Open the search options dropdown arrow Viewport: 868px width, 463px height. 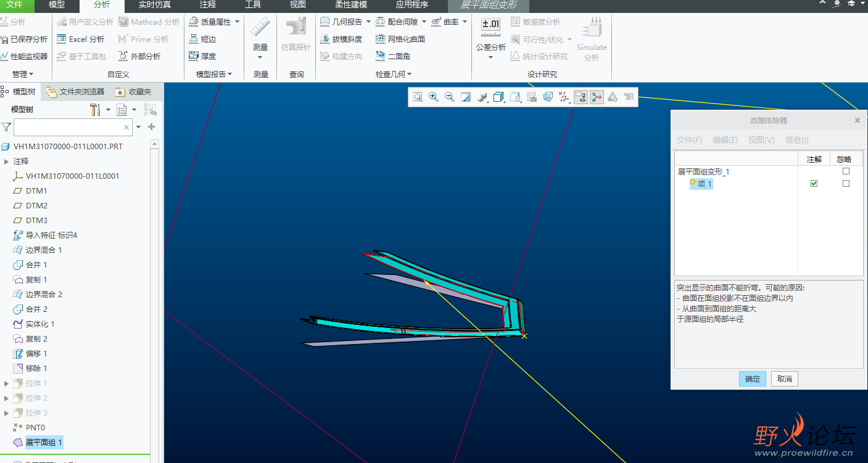click(x=138, y=127)
